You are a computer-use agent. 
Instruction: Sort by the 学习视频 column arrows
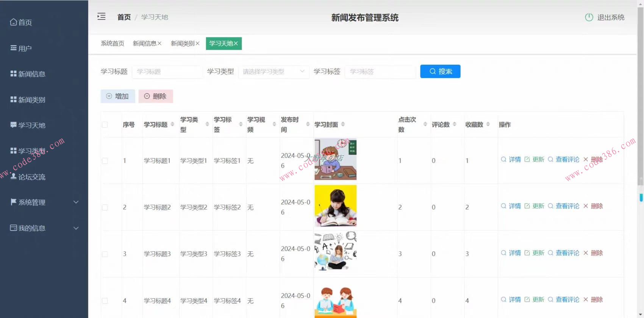pyautogui.click(x=274, y=124)
